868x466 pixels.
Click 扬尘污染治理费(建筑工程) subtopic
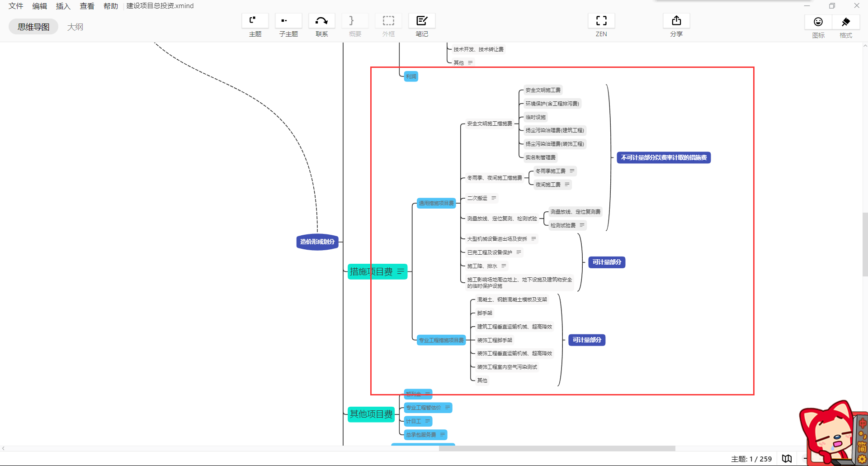[x=555, y=130]
